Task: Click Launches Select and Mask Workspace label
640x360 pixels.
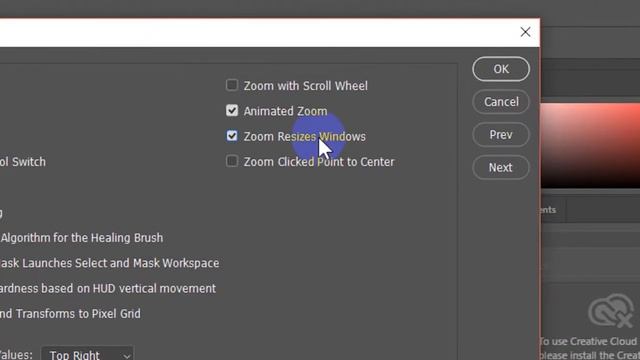Action: 120,263
